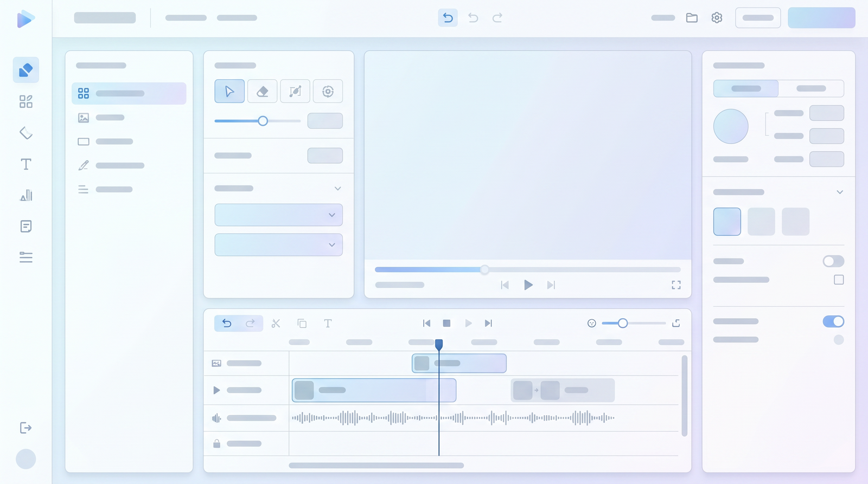Open the user avatar circle
This screenshot has width=868, height=484.
[x=26, y=459]
